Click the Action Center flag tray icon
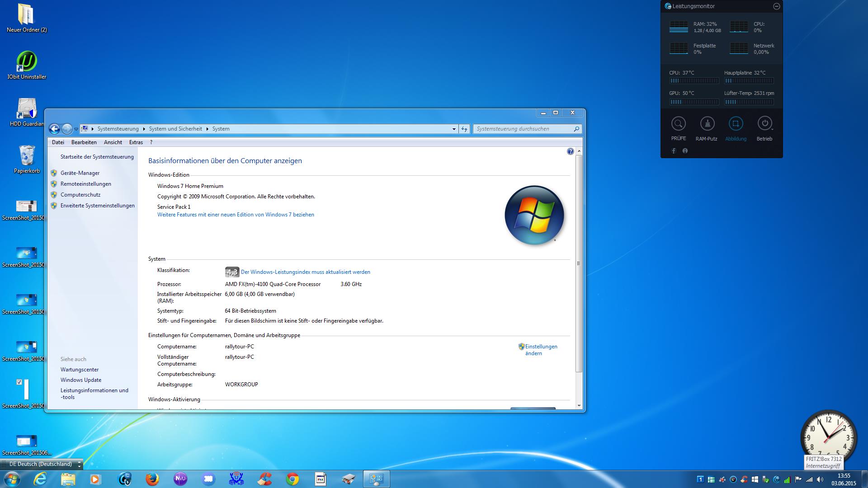This screenshot has width=868, height=488. 798,479
